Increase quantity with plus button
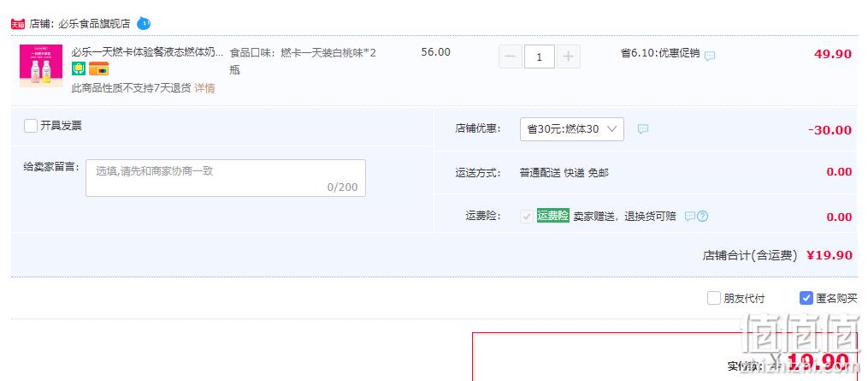The image size is (868, 381). [568, 57]
